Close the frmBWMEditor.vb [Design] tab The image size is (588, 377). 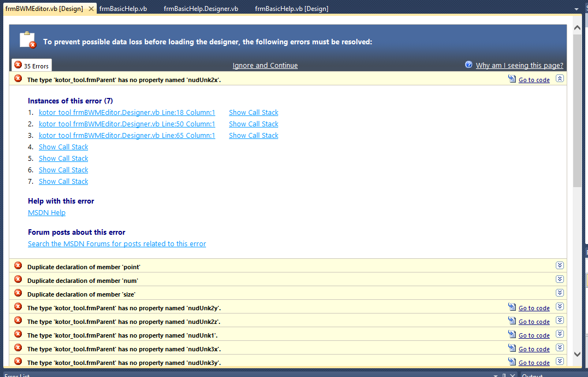91,9
